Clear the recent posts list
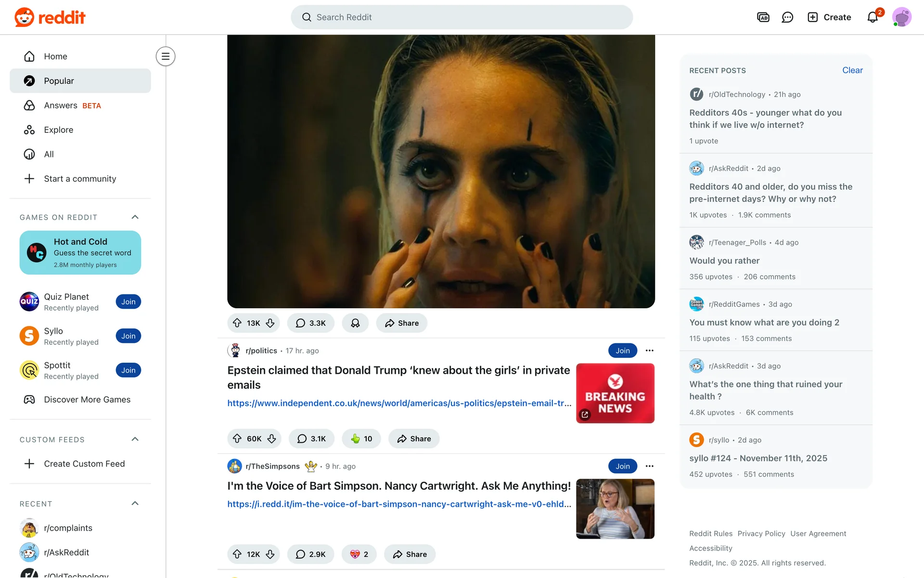This screenshot has height=578, width=924. [852, 70]
